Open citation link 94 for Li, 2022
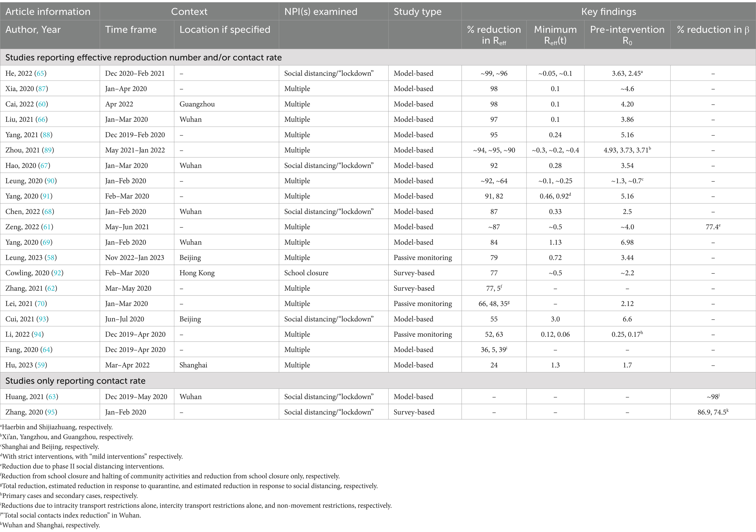This screenshot has width=756, height=532. [x=38, y=335]
